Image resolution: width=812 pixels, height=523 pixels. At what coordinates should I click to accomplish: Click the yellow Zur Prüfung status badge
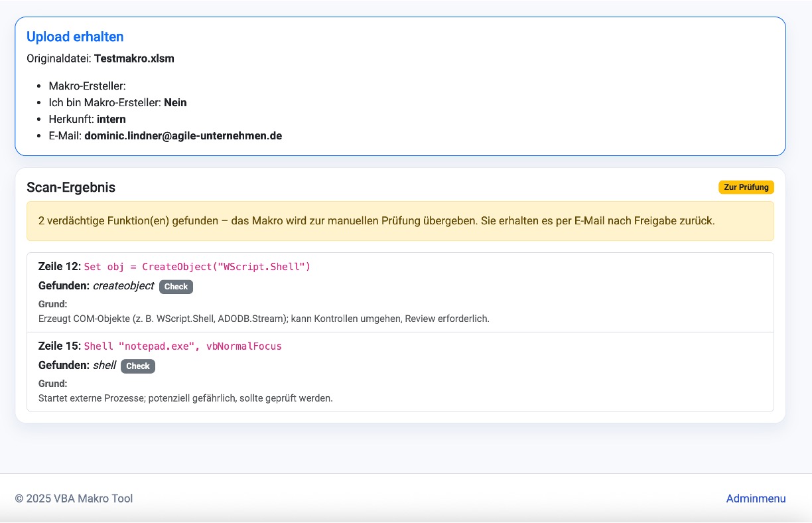(746, 187)
